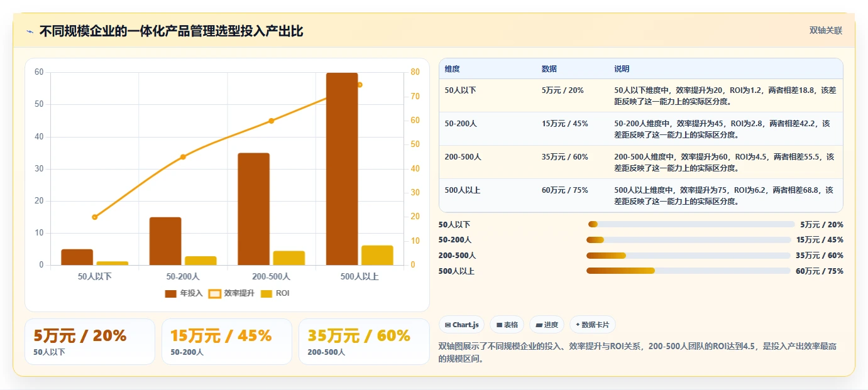Select the Chart.js tag
Image resolution: width=868 pixels, height=390 pixels.
point(462,325)
